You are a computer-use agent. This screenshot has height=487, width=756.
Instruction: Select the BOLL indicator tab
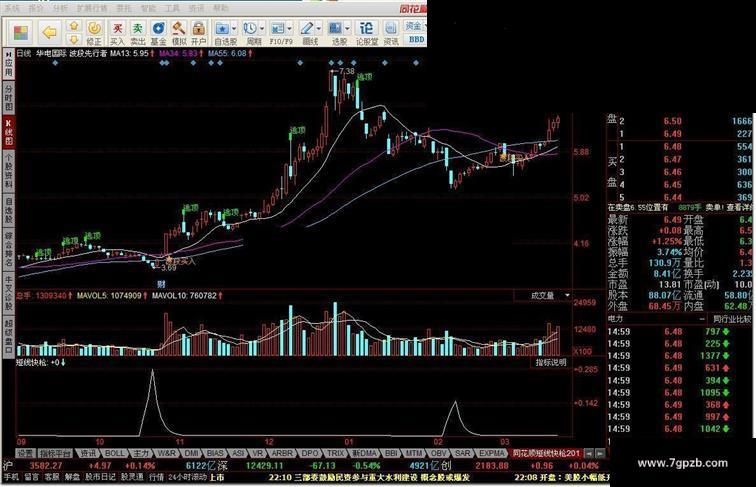tap(114, 453)
